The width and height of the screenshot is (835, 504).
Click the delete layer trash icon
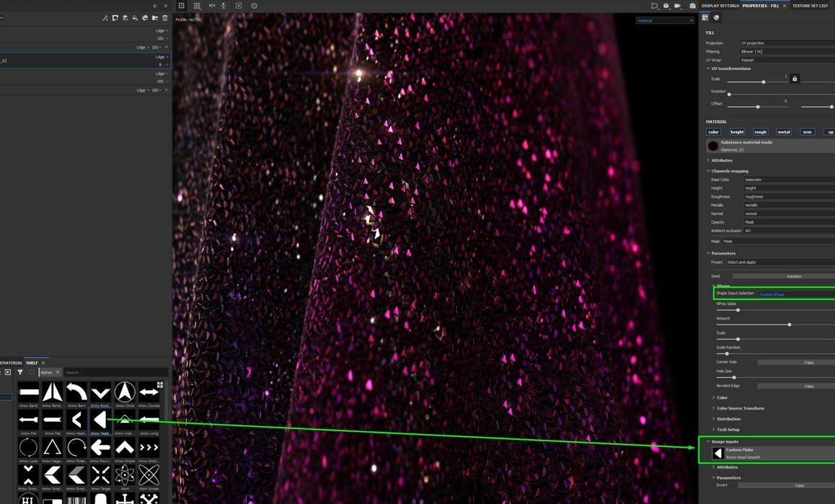coord(165,18)
